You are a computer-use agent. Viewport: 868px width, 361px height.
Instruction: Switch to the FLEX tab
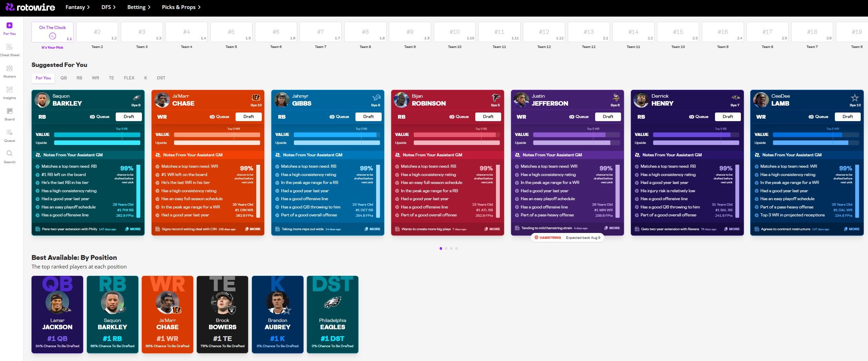coord(129,78)
